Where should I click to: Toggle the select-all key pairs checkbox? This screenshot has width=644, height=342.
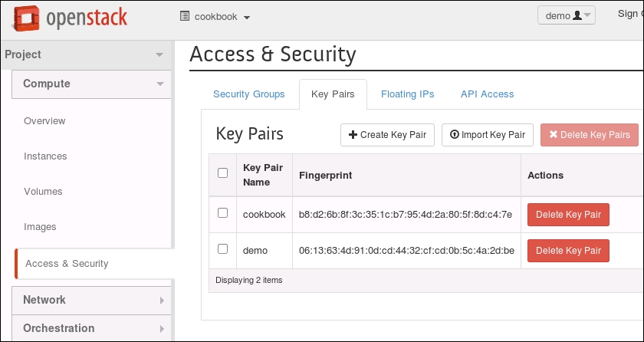[223, 173]
